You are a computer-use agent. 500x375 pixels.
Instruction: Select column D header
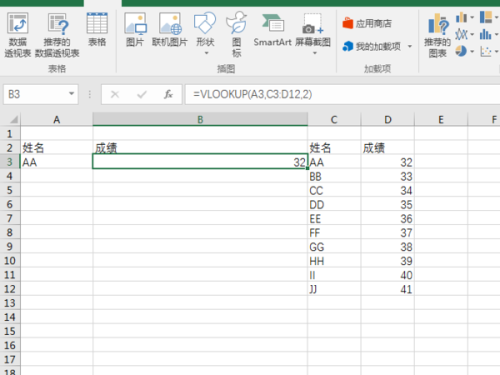click(388, 119)
